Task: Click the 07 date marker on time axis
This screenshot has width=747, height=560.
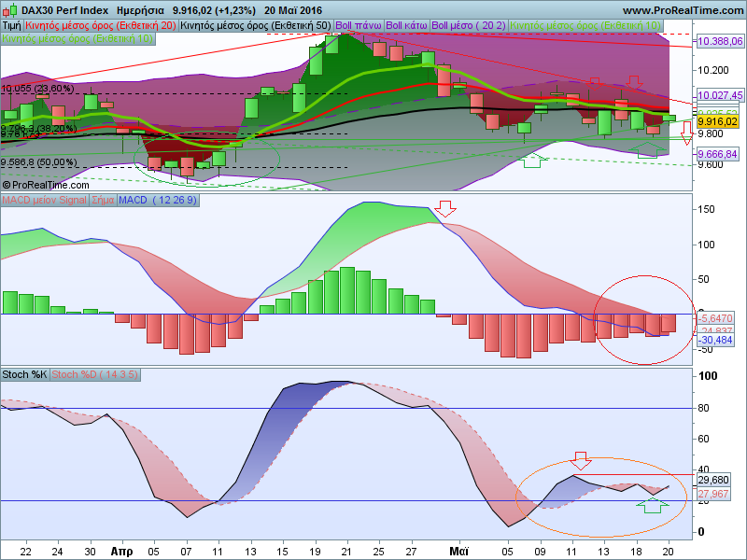Action: click(x=186, y=552)
